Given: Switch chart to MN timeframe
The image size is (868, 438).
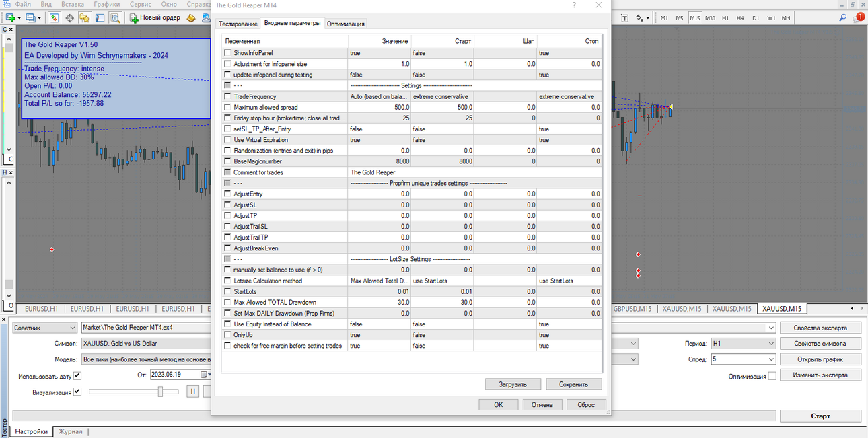Looking at the screenshot, I should click(x=786, y=18).
